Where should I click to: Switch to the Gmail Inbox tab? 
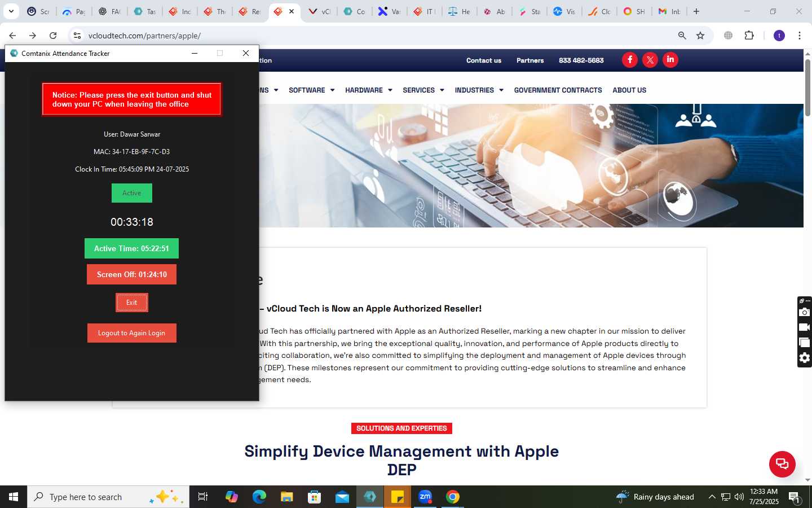pyautogui.click(x=669, y=11)
